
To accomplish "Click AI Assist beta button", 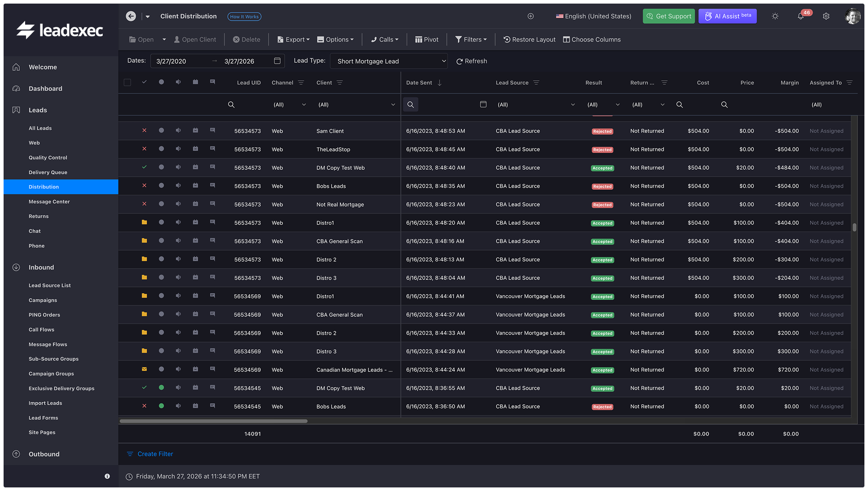I will tap(727, 16).
